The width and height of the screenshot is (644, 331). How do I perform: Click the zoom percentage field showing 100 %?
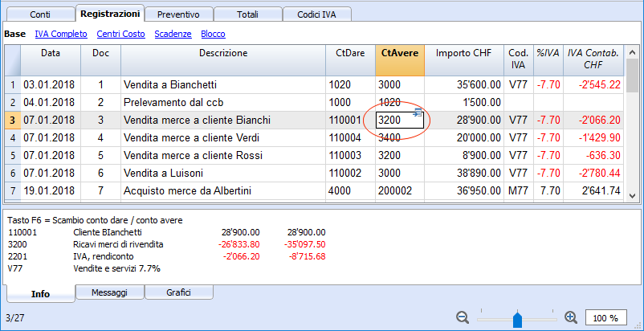click(606, 317)
